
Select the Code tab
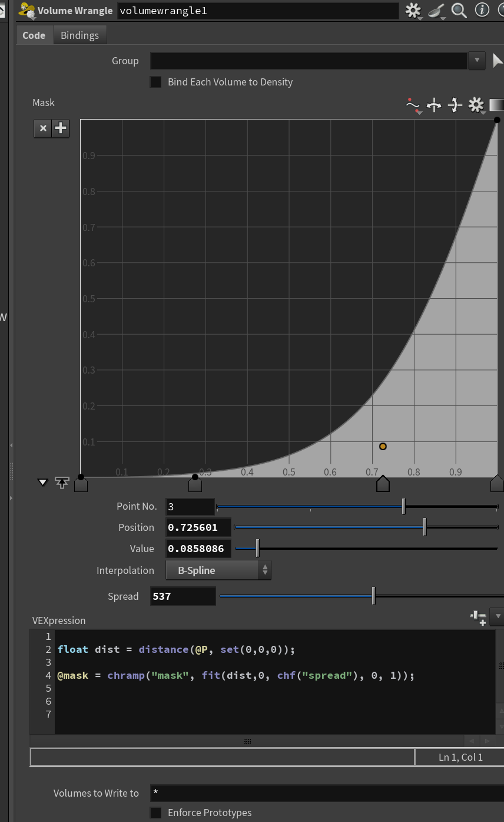tap(34, 35)
